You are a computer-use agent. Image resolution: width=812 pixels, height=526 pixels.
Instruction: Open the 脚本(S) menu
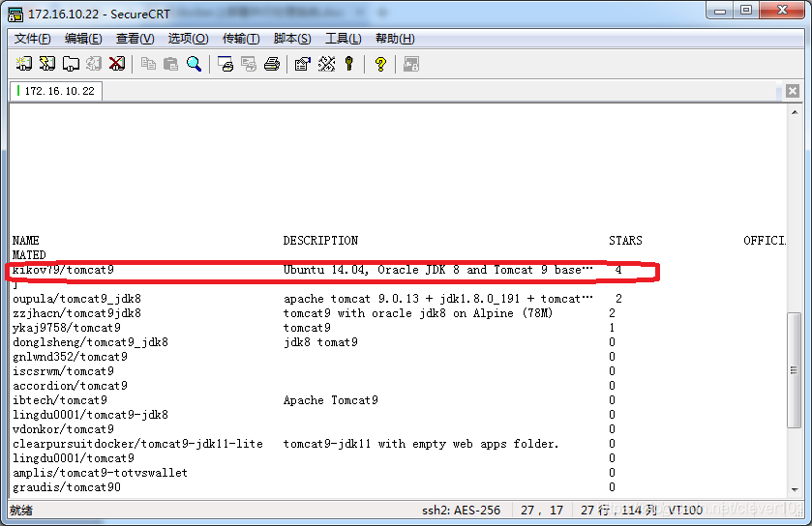point(292,39)
